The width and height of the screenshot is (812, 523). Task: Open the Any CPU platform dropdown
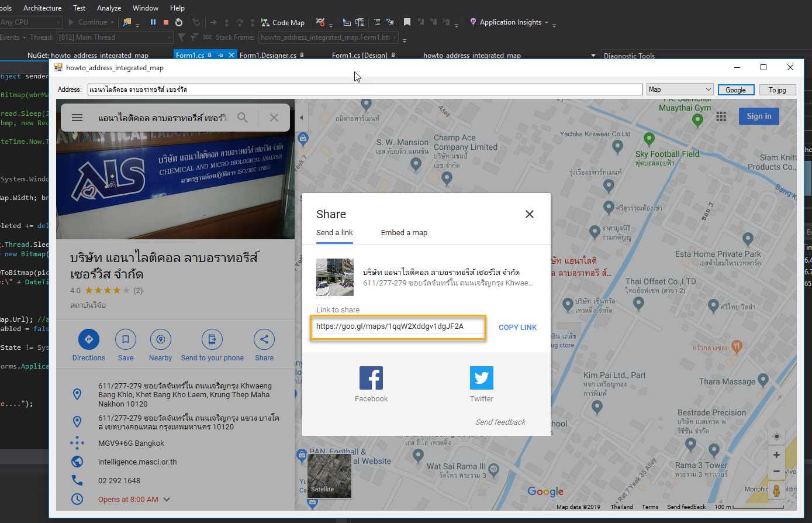pyautogui.click(x=30, y=22)
